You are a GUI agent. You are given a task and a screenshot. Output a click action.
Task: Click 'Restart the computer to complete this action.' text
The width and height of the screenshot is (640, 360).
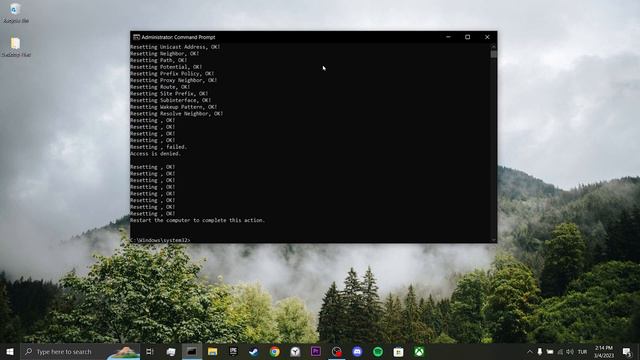[x=198, y=220]
